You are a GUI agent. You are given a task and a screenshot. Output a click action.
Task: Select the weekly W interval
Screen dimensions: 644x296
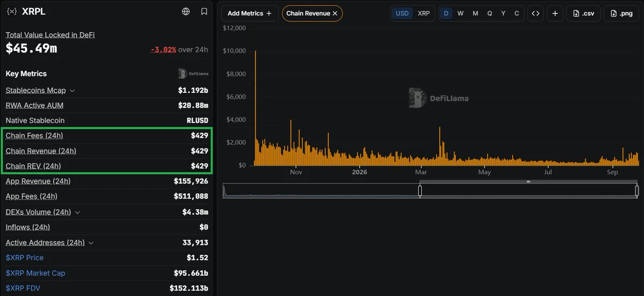click(x=460, y=13)
